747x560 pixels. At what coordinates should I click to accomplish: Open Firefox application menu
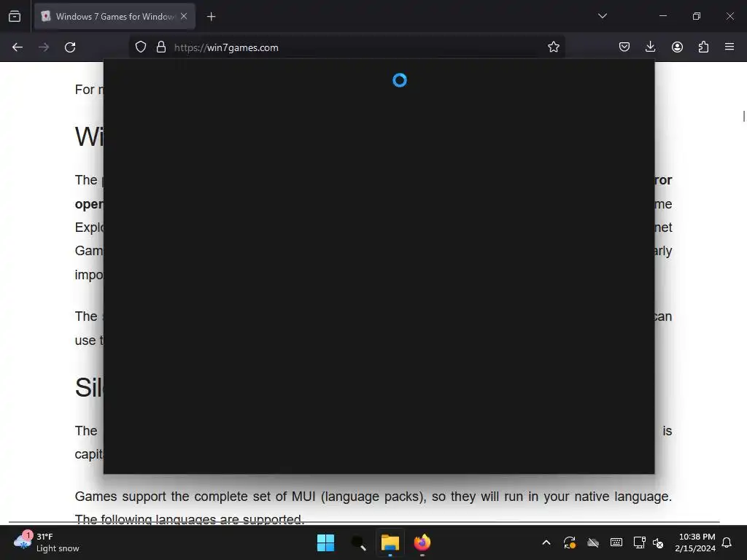(x=729, y=47)
